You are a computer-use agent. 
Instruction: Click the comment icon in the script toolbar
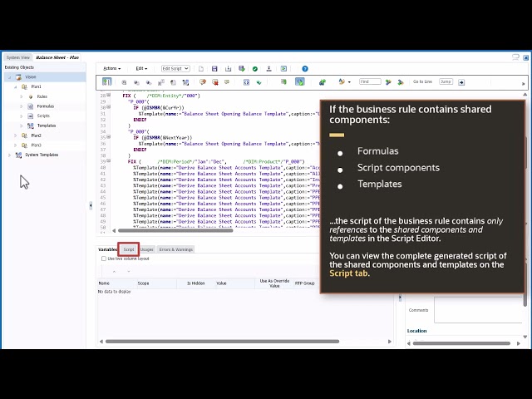click(x=203, y=82)
